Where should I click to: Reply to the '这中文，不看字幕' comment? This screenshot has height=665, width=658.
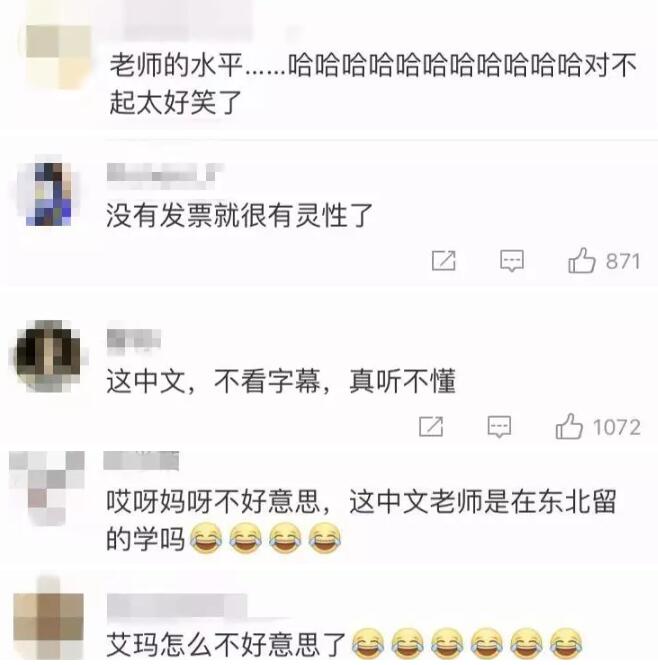[x=499, y=427]
